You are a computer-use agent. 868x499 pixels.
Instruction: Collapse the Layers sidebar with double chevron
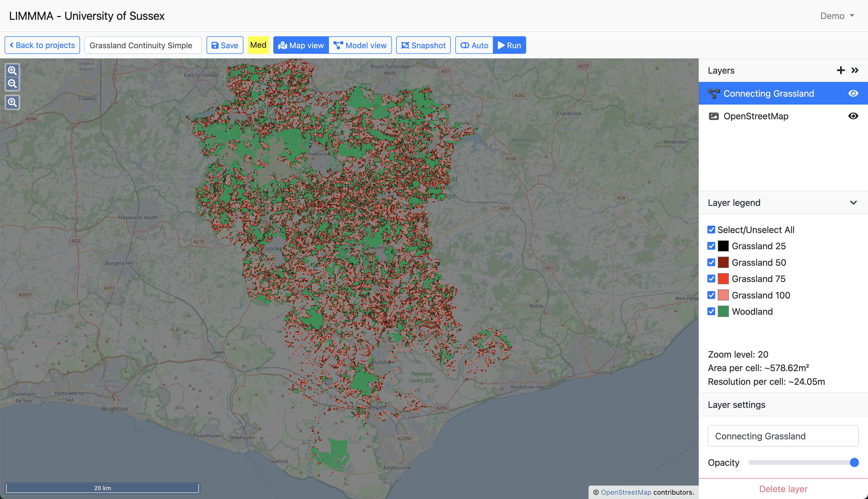click(855, 71)
